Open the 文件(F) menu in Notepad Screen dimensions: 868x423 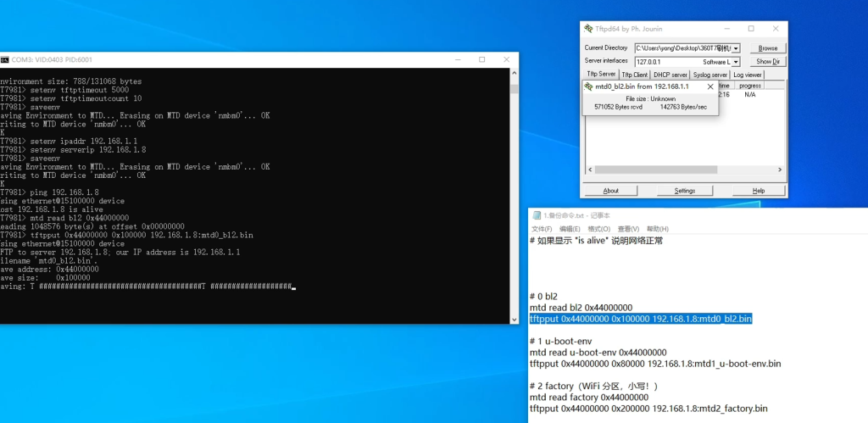click(542, 229)
